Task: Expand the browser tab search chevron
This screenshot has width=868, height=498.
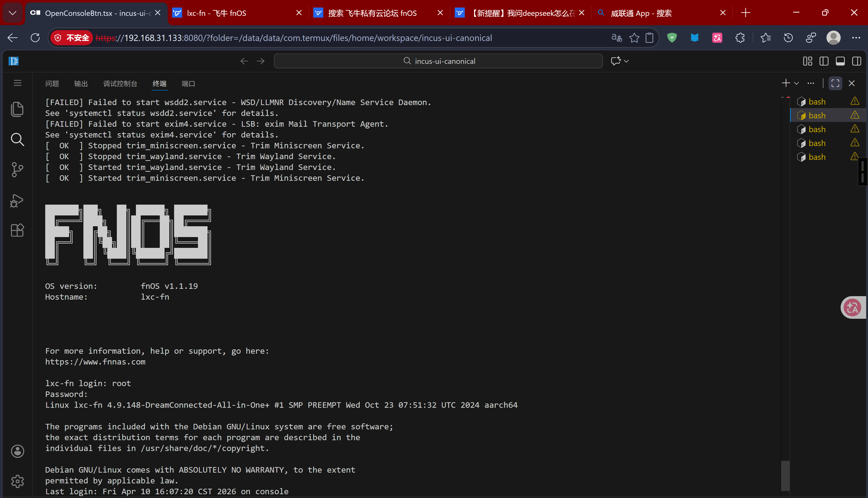Action: click(13, 13)
